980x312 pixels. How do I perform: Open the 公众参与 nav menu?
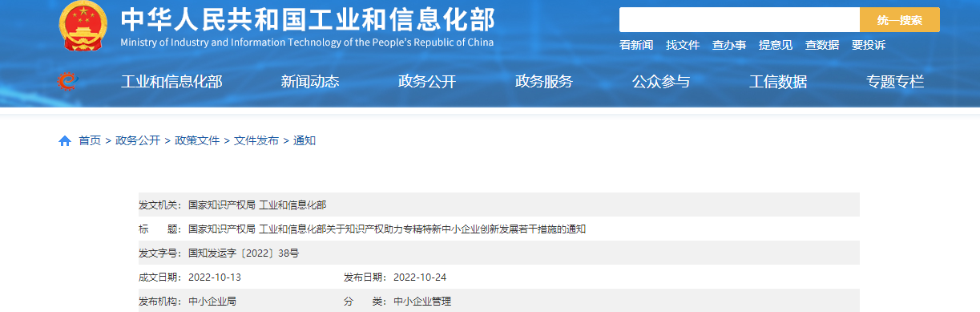pos(661,81)
